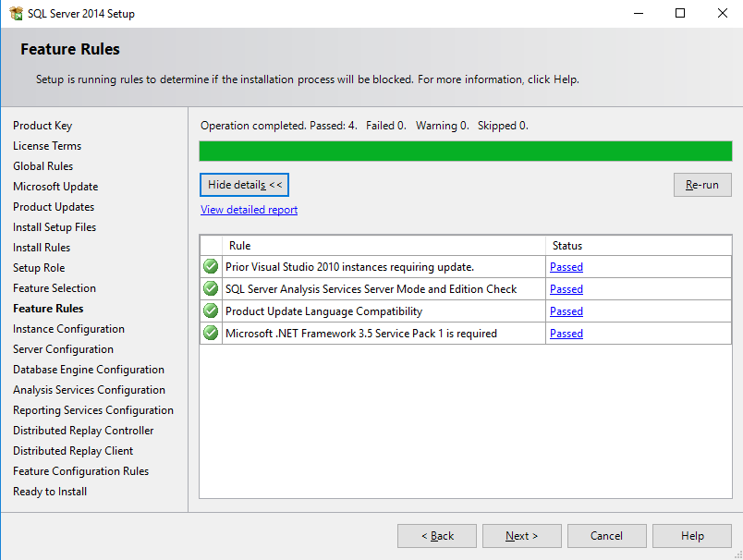Select License Terms in the sidebar
This screenshot has width=743, height=560.
pyautogui.click(x=47, y=145)
